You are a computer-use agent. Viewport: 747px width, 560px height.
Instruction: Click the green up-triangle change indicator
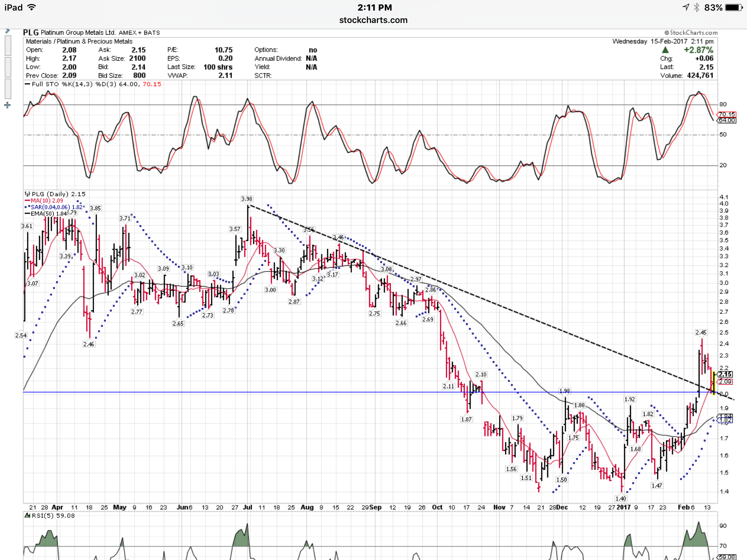click(665, 50)
